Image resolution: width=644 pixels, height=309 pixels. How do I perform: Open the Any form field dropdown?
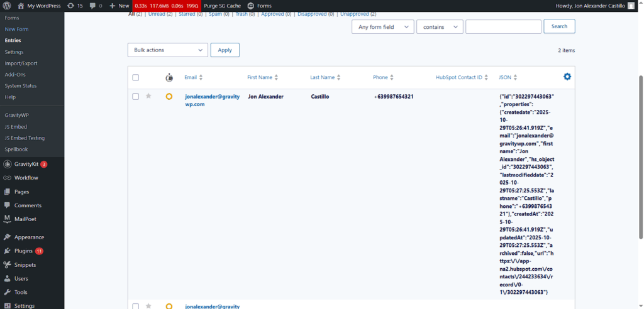click(x=382, y=26)
